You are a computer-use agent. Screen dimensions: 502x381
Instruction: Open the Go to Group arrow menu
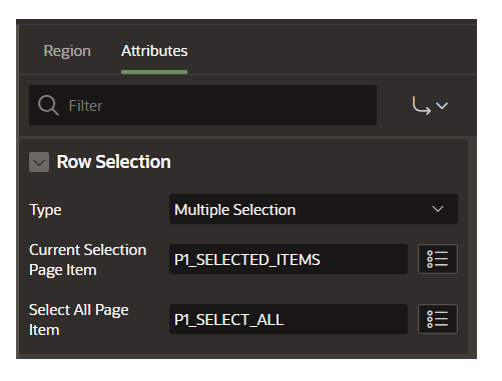coord(429,106)
